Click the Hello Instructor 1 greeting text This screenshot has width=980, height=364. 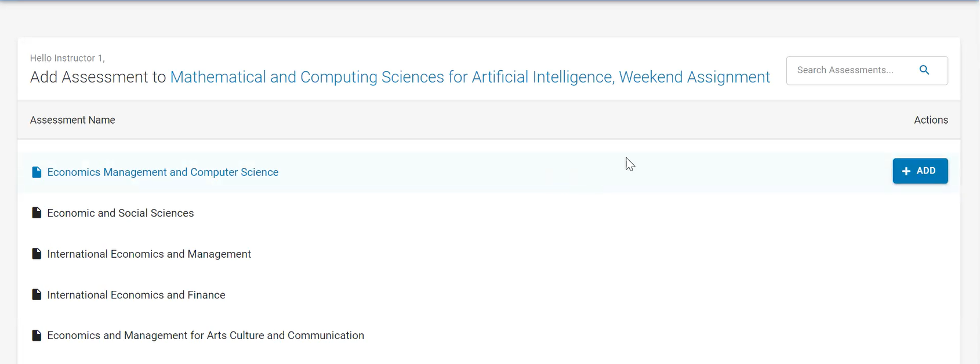(67, 58)
